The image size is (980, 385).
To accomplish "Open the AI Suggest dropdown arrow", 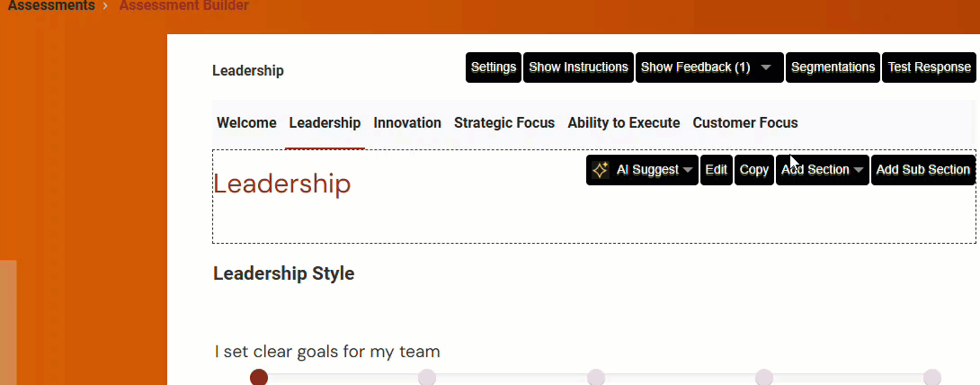I will 688,170.
